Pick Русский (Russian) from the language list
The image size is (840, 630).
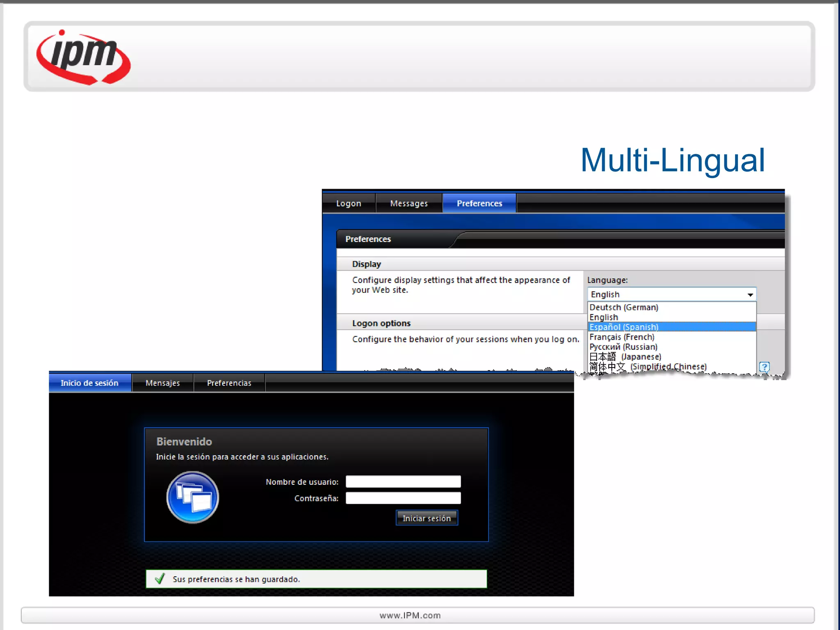(x=672, y=347)
